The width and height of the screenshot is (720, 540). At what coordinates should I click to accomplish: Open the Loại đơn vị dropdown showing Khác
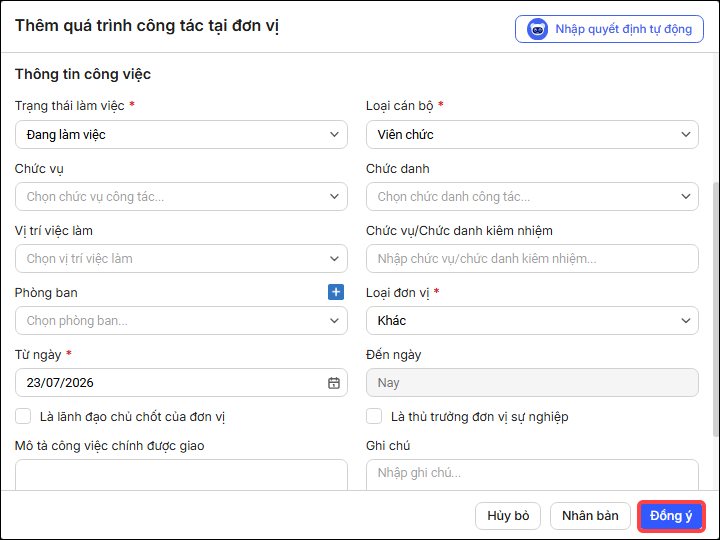pyautogui.click(x=532, y=321)
